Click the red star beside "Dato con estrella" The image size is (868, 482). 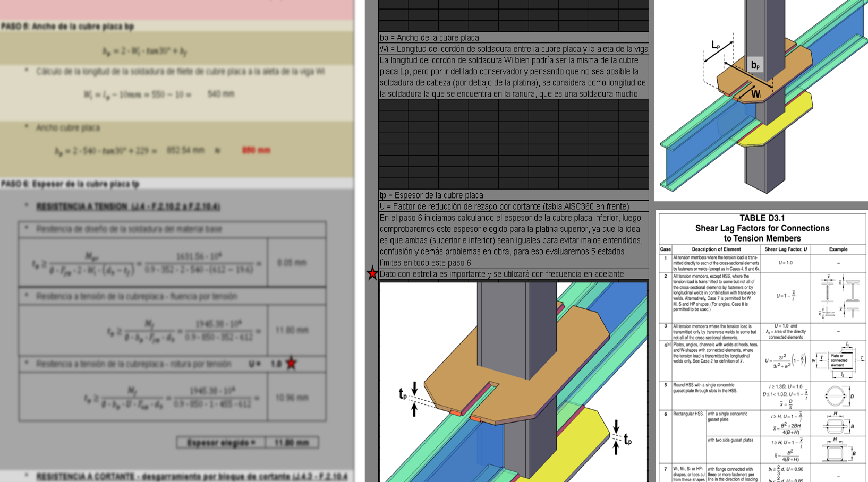[372, 274]
